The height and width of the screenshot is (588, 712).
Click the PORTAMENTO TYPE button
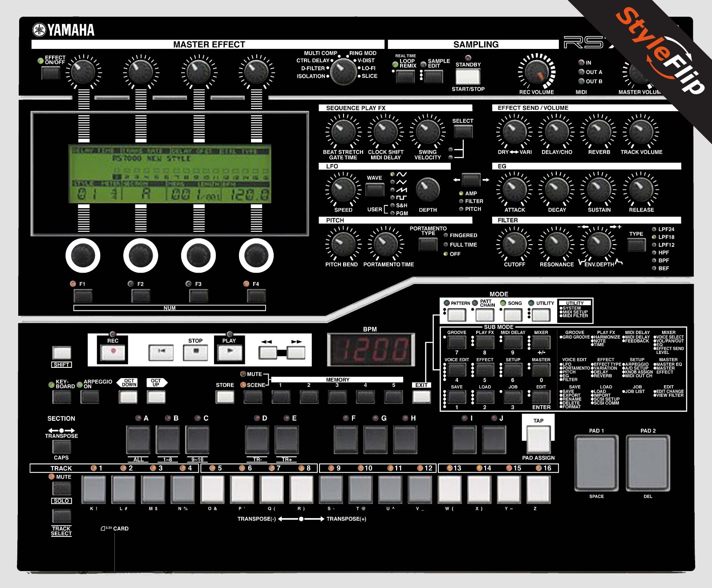tap(428, 244)
